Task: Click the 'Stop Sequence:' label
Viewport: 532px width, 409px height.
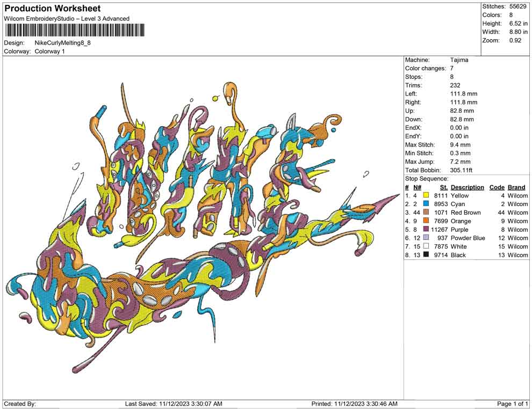Action: 427,179
